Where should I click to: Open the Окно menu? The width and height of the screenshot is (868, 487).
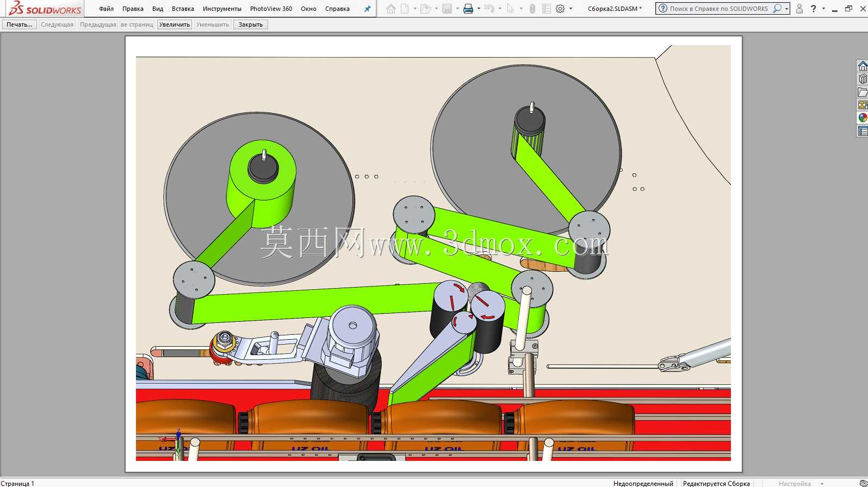tap(308, 9)
